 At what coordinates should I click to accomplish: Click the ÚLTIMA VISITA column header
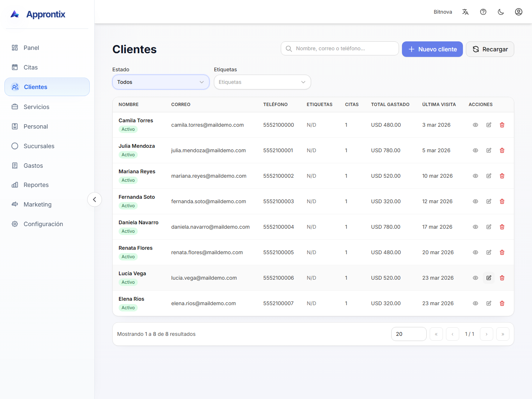[x=439, y=105]
